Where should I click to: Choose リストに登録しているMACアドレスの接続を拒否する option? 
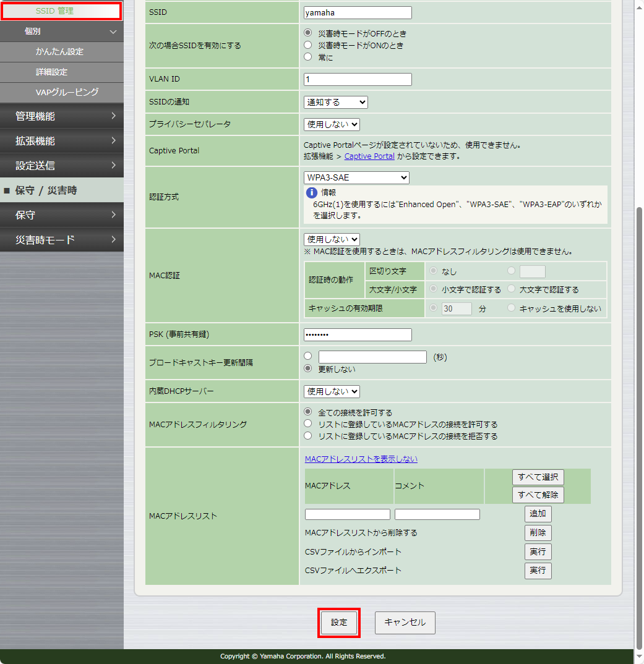pos(307,435)
